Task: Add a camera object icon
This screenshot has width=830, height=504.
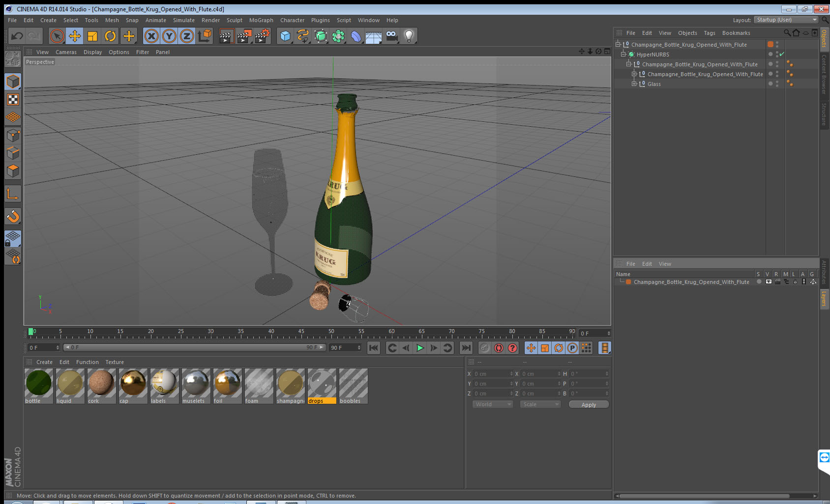Action: [x=391, y=36]
